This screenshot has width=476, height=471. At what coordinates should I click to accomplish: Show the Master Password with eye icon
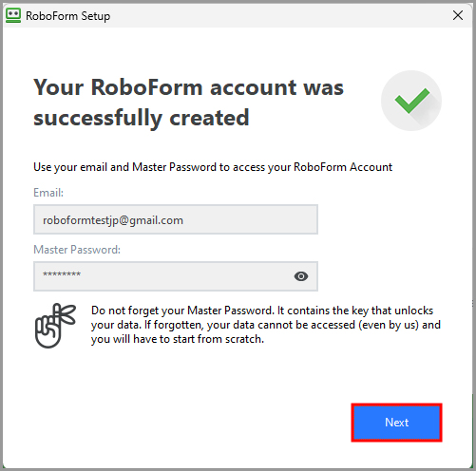[301, 276]
